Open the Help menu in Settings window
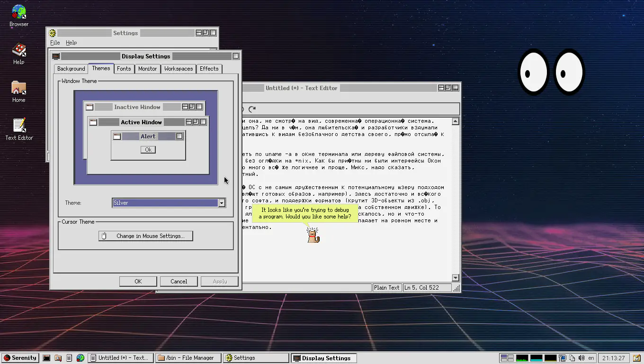The image size is (644, 364). click(x=71, y=43)
